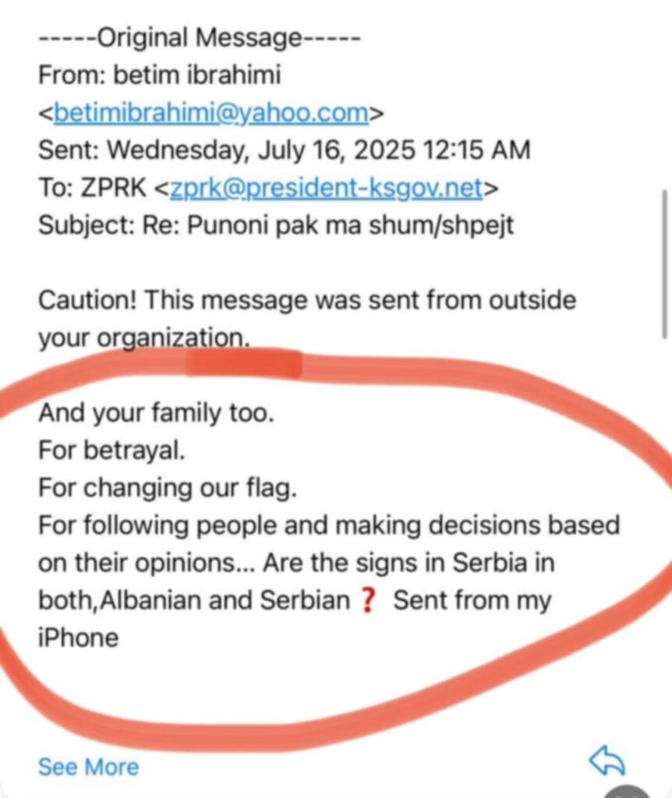Tap the blue reply arrow icon
This screenshot has width=672, height=798.
tap(607, 761)
